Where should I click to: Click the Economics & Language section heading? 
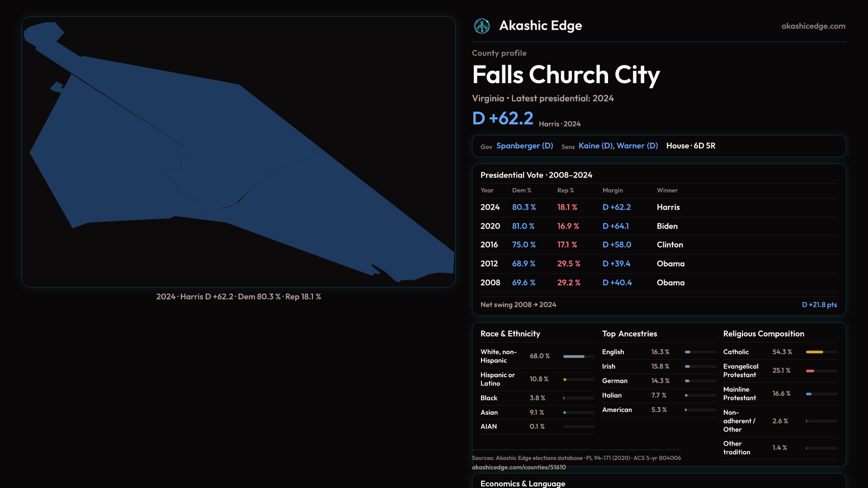point(523,483)
